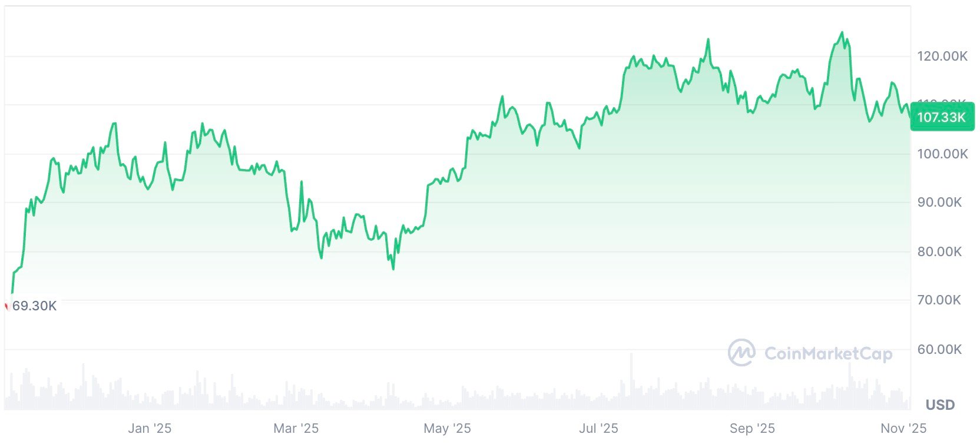Select the May '25 date label

pyautogui.click(x=447, y=428)
